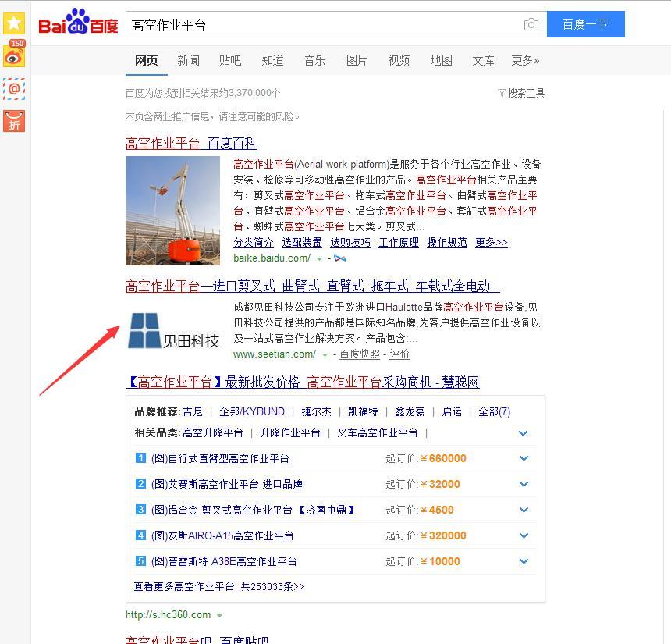This screenshot has height=644, width=671.
Task: Expand dropdown next to s.hc360.com URL
Action: click(x=219, y=616)
